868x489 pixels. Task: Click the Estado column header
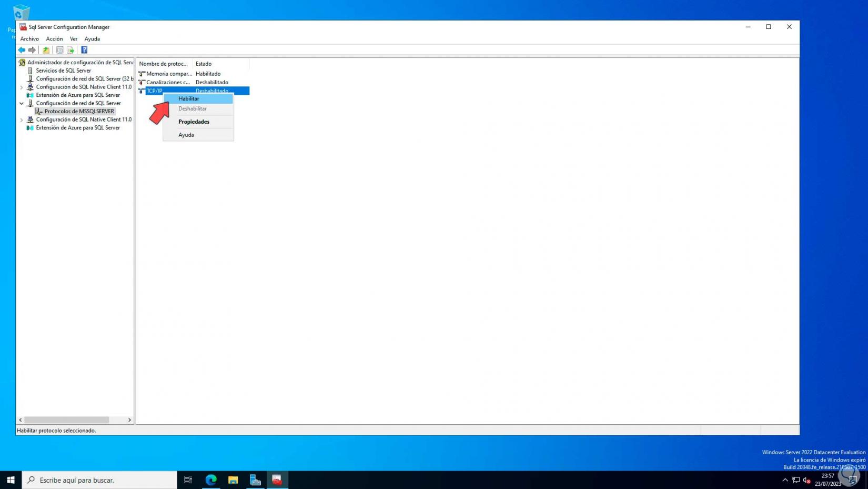(x=221, y=64)
